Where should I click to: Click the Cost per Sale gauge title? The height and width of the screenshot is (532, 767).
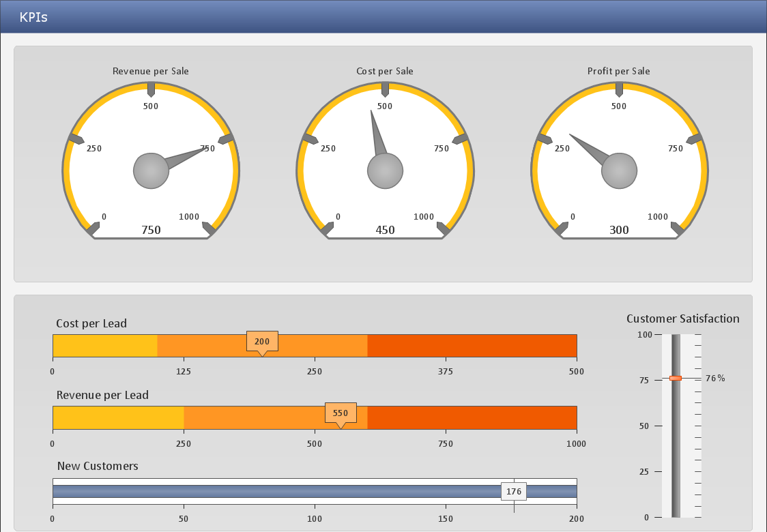tap(385, 71)
